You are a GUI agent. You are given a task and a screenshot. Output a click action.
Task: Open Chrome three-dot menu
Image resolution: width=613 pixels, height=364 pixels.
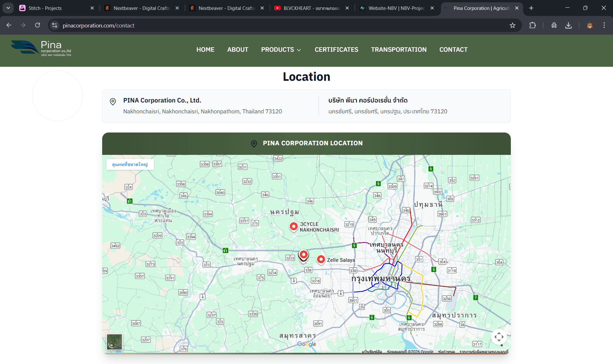tap(604, 26)
